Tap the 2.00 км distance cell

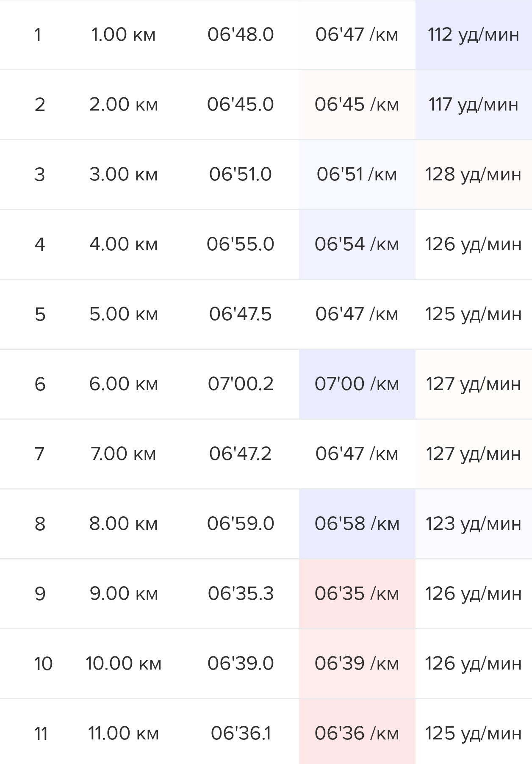point(124,105)
